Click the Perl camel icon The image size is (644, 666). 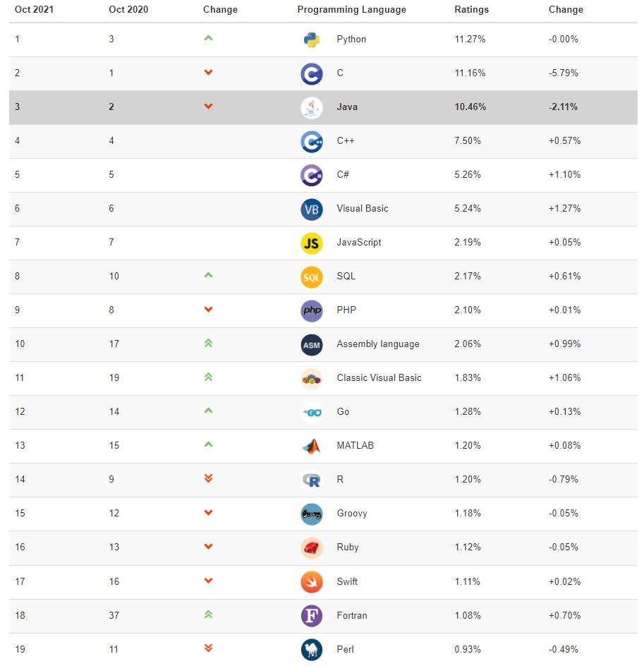(312, 649)
